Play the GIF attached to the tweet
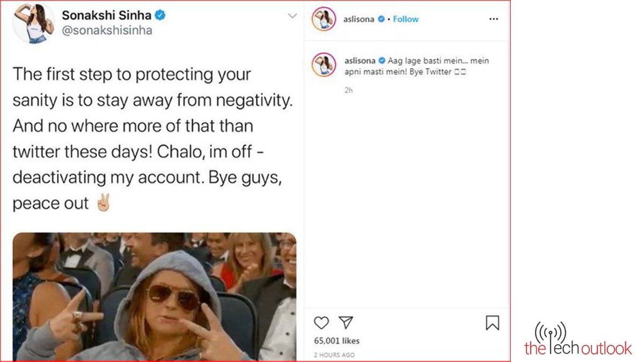The image size is (644, 362). pos(154,296)
